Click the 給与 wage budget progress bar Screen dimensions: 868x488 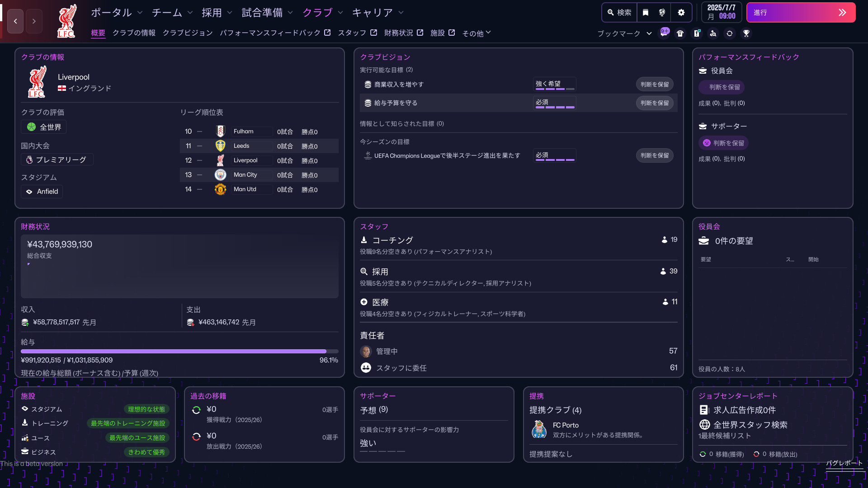tap(179, 351)
